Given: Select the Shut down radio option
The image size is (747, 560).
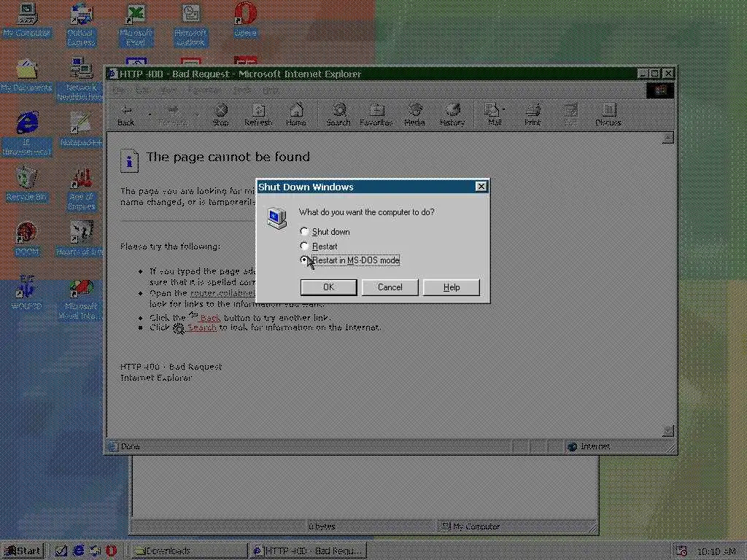Looking at the screenshot, I should [326, 231].
